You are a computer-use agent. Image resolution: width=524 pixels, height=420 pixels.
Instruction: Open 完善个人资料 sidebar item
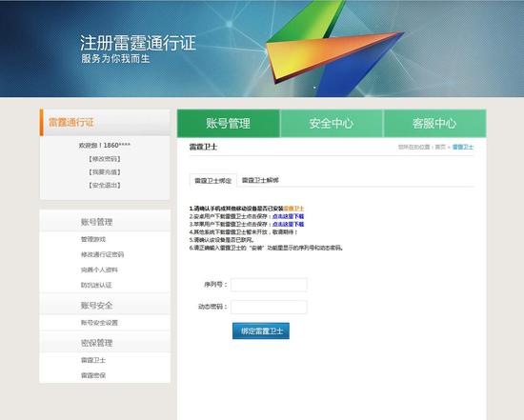point(99,270)
